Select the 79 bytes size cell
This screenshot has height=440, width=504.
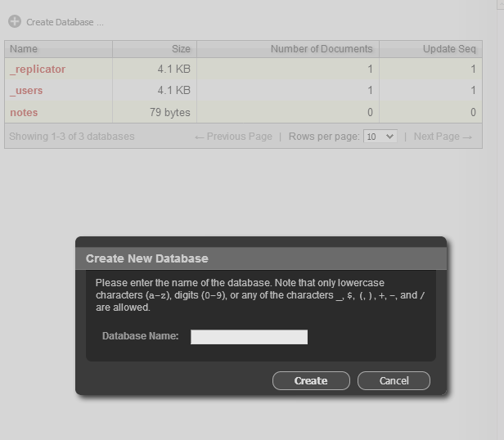click(x=155, y=112)
